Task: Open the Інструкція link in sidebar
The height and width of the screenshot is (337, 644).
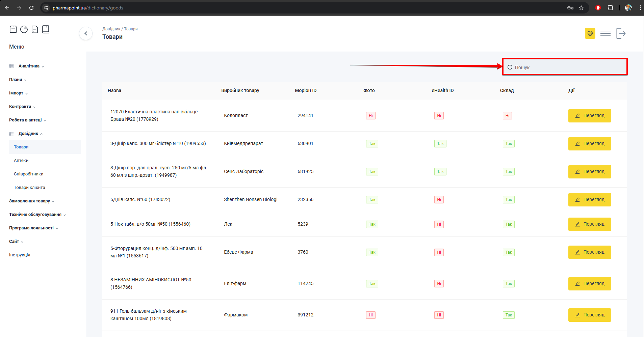Action: pyautogui.click(x=20, y=255)
